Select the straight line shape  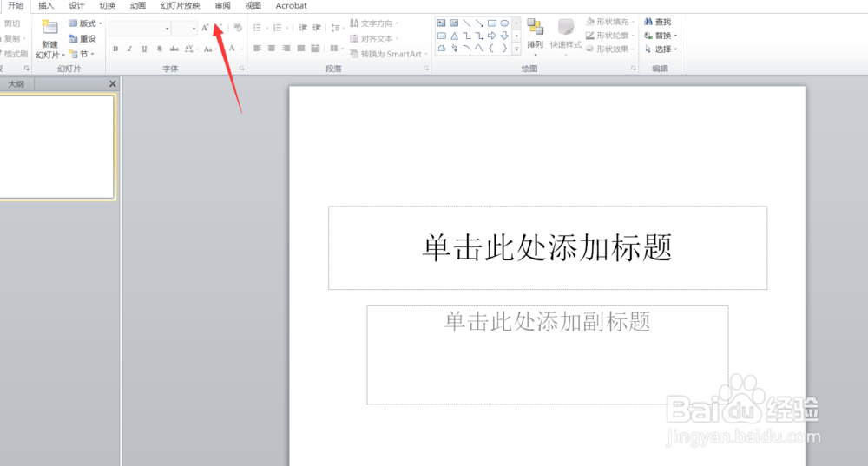(x=467, y=23)
